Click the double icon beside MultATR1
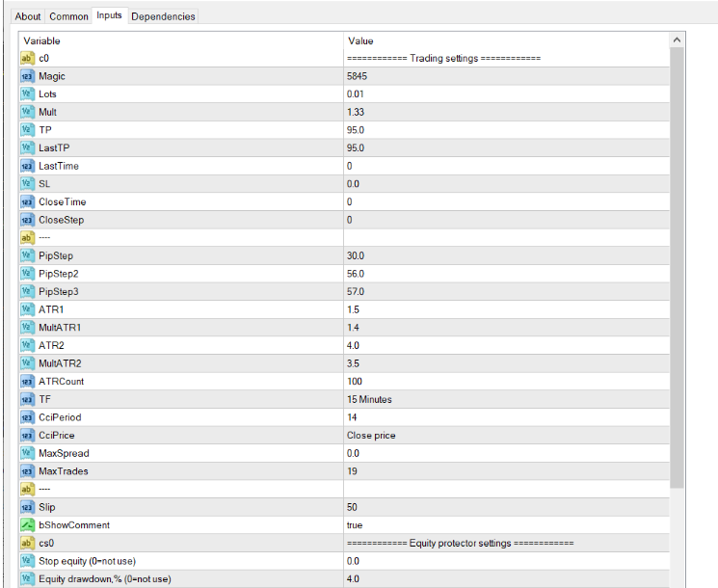 (28, 328)
